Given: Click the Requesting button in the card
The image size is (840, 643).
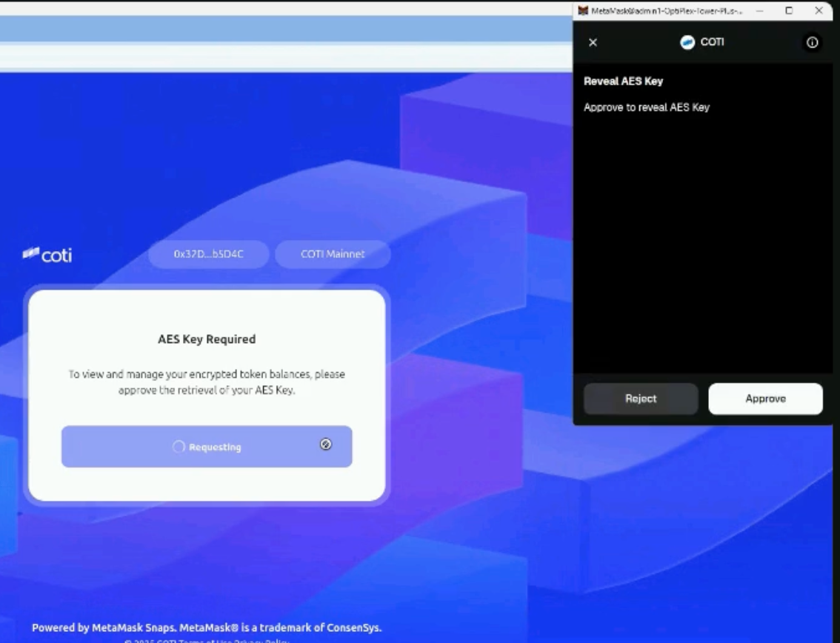Looking at the screenshot, I should click(207, 447).
